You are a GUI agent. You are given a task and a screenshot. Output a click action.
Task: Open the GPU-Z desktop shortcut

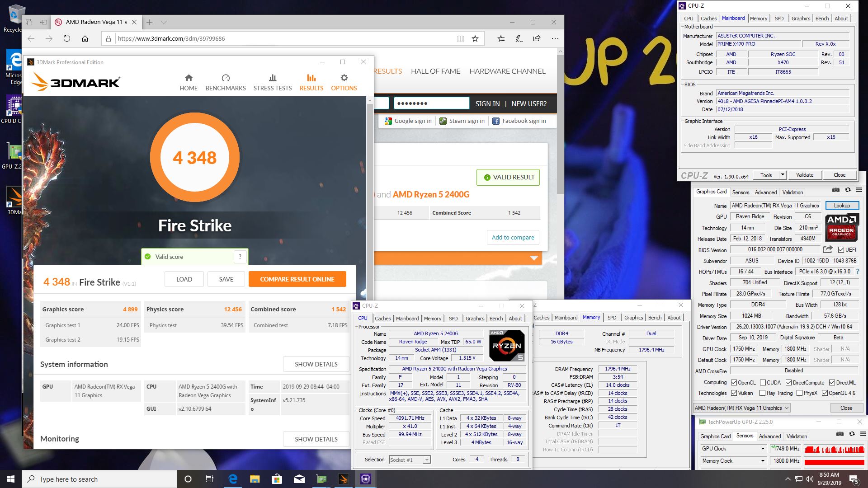click(14, 155)
